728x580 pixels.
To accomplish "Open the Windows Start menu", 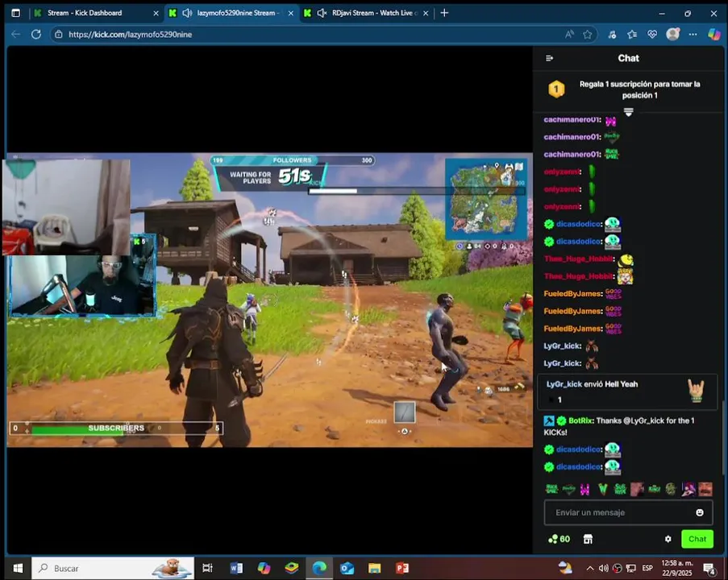I will click(x=18, y=568).
